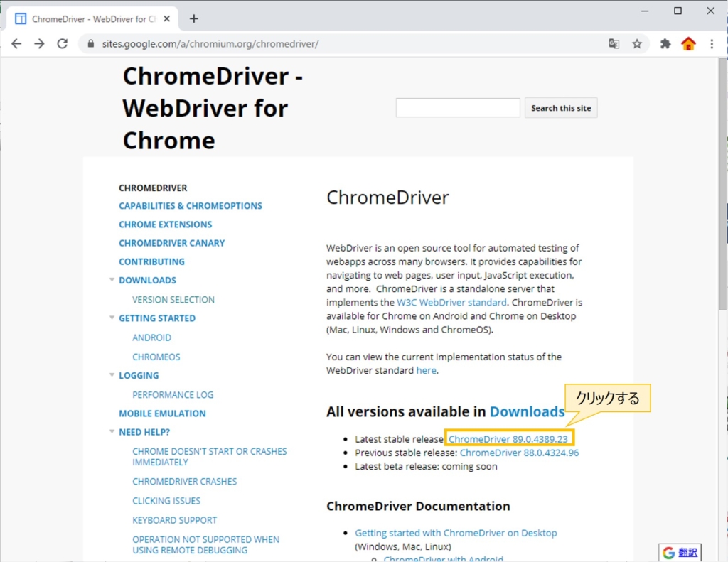Open the ChromeOS sidebar link

pyautogui.click(x=156, y=357)
